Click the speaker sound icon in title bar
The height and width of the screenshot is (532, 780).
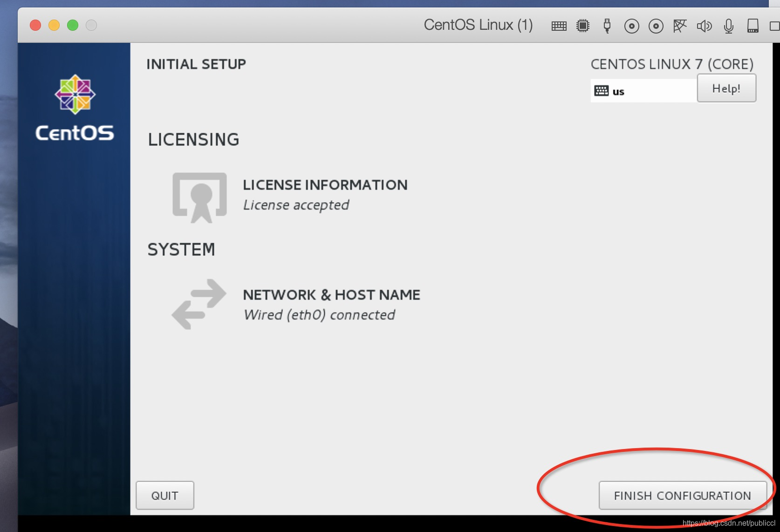(704, 26)
